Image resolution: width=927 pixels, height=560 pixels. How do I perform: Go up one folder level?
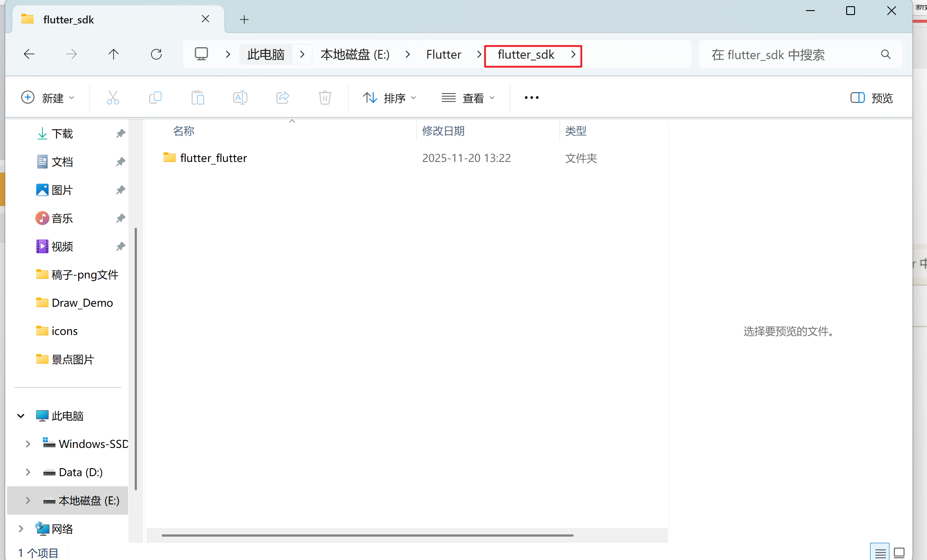click(x=114, y=54)
